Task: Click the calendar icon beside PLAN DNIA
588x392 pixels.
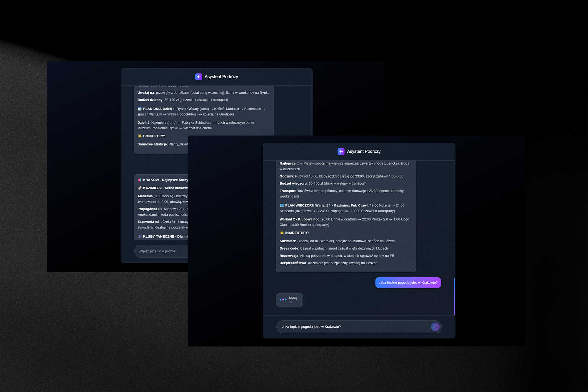Action: tap(140, 109)
